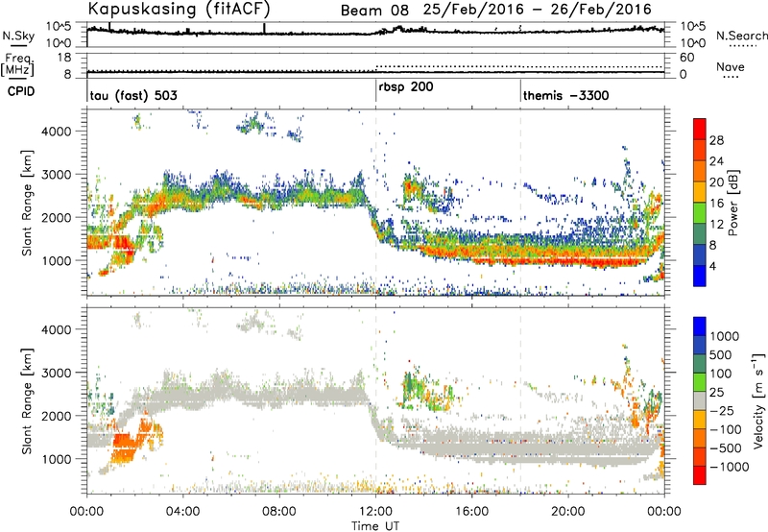Click the 'Nave' legend label

pyautogui.click(x=731, y=66)
